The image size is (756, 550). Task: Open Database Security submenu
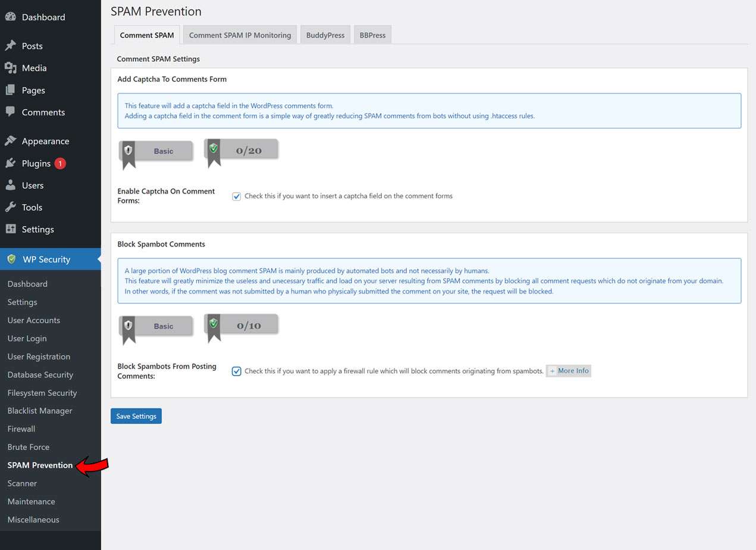40,374
